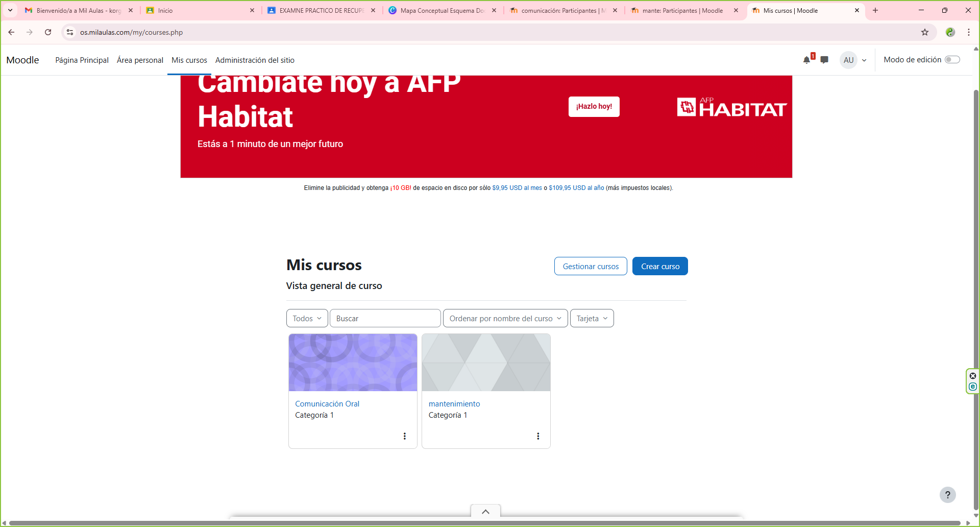The image size is (980, 527).
Task: Expand the user menu chevron
Action: 864,60
